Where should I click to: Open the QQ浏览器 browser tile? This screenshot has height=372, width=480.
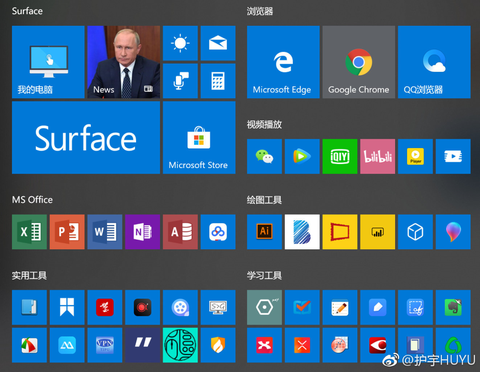(x=434, y=62)
